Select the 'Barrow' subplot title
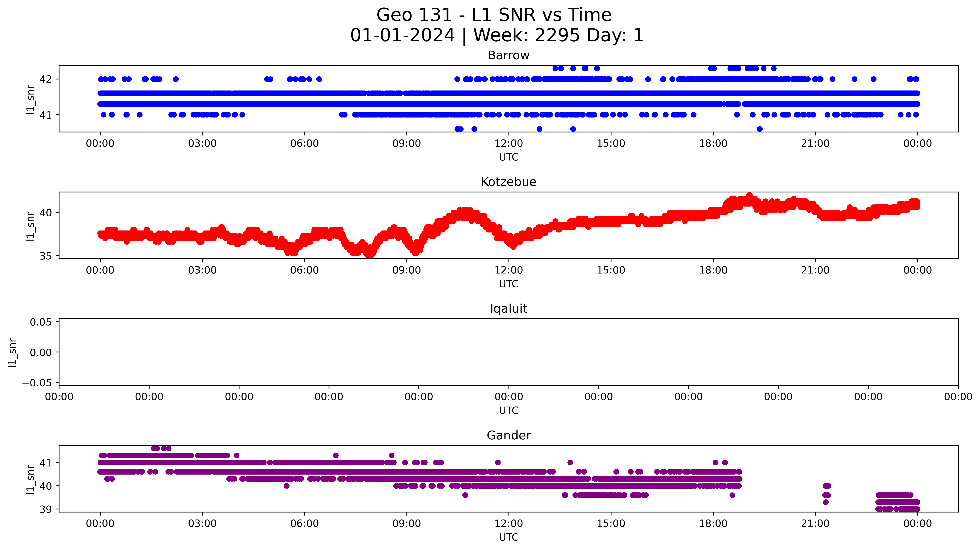Viewport: 980px width, 550px height. point(509,55)
